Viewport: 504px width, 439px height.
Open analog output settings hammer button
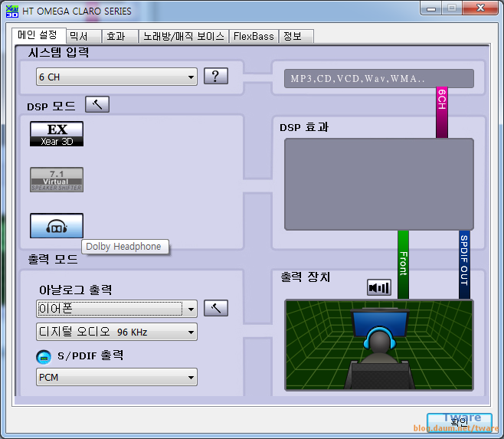click(216, 308)
